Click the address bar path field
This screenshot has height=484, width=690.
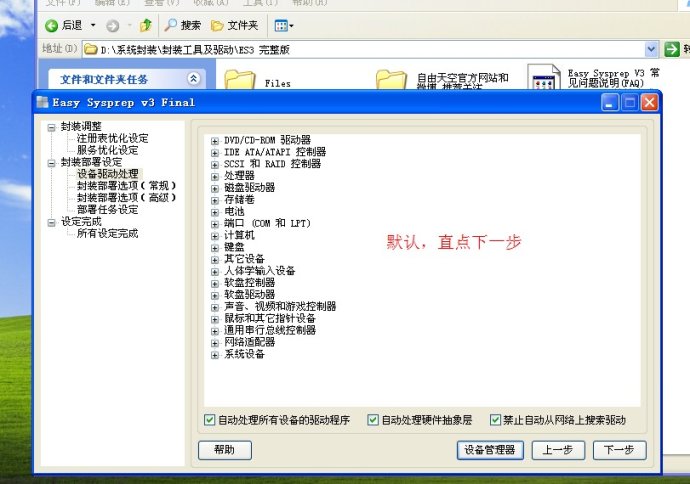363,49
